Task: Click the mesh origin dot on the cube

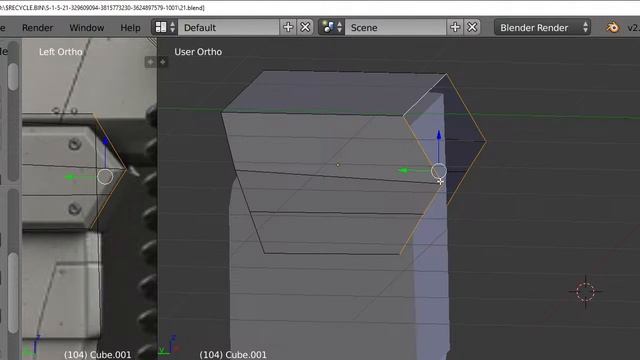Action: pyautogui.click(x=338, y=165)
